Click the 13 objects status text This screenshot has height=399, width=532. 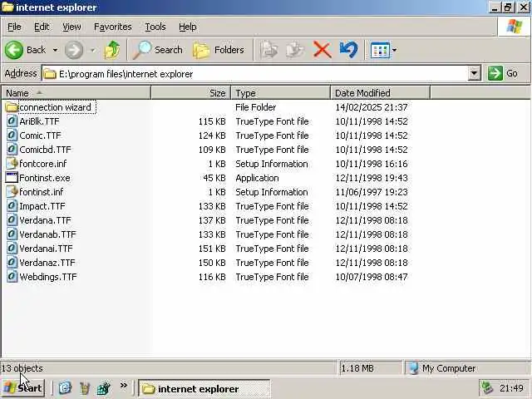[22, 368]
